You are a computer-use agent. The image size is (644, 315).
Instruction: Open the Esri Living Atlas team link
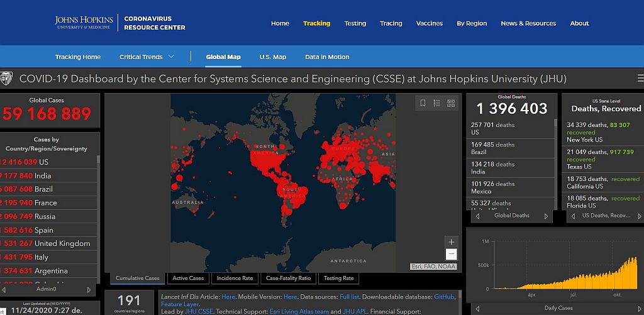(x=299, y=312)
